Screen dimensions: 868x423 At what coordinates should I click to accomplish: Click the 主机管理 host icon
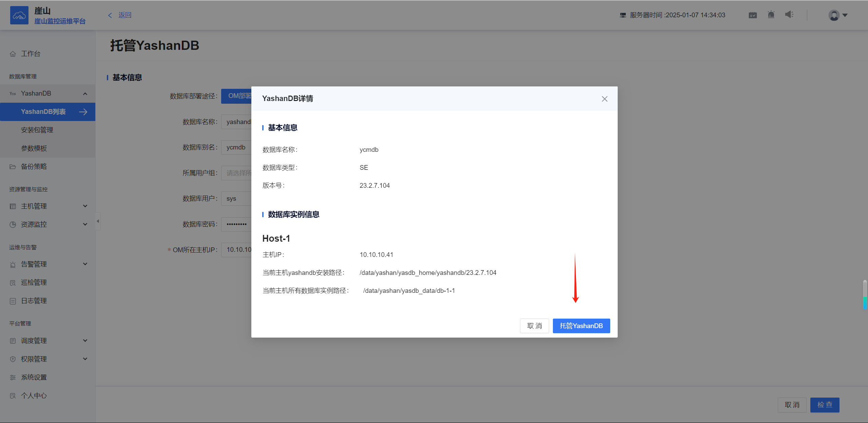(13, 206)
